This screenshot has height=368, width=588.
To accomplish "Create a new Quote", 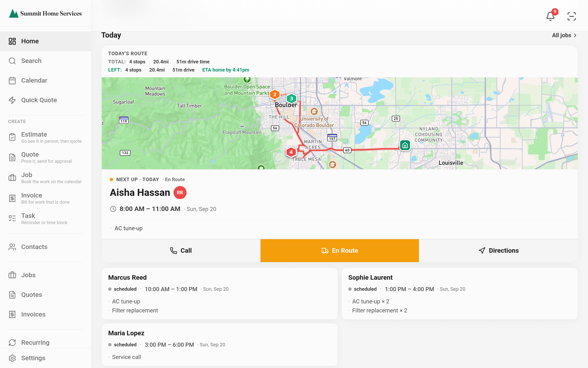I will pyautogui.click(x=46, y=157).
